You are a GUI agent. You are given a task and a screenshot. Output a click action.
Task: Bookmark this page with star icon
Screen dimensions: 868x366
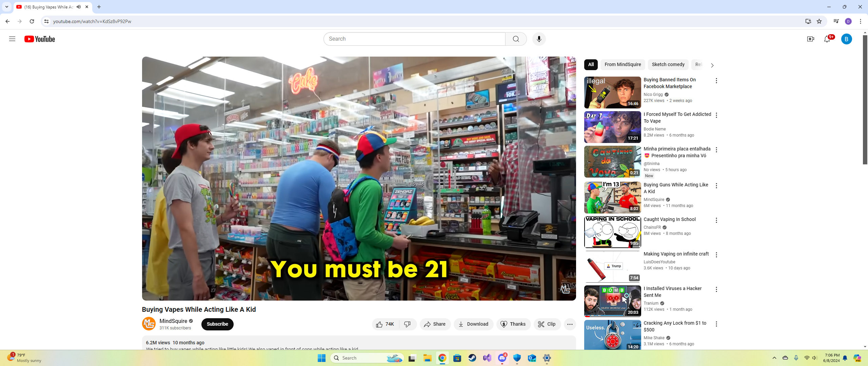coord(819,21)
